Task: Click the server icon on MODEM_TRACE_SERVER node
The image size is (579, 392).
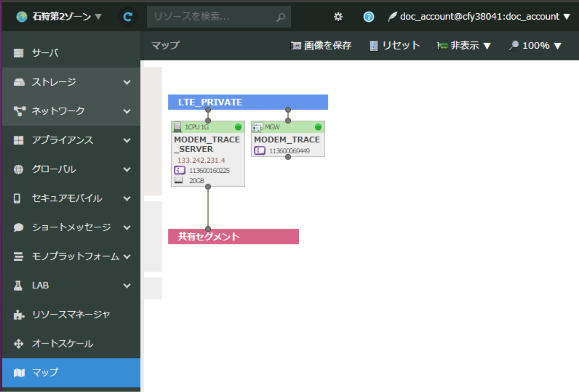Action: point(177,127)
